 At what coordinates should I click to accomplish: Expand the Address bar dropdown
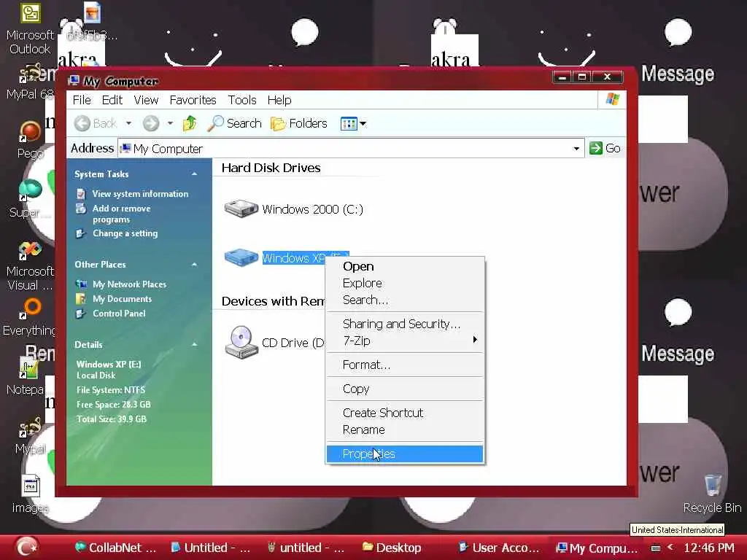[576, 149]
